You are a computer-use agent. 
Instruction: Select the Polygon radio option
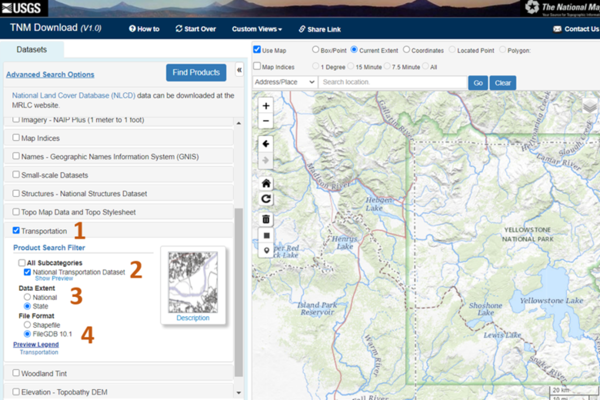[502, 50]
